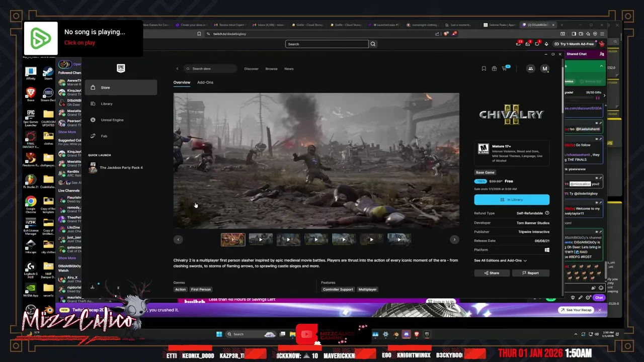Screen dimensions: 644x362
Task: Click Try 1-Month Ad-Free on Twitch
Action: pos(574,44)
